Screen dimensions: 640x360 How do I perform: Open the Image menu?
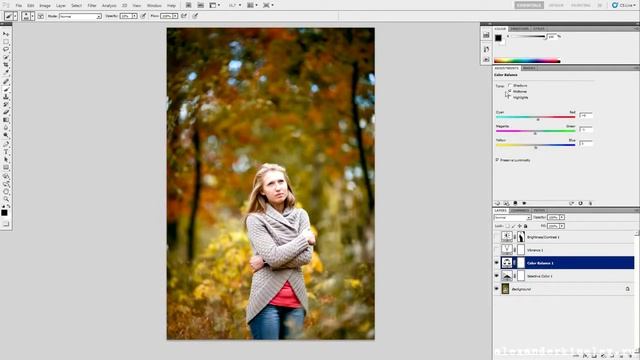pos(45,6)
